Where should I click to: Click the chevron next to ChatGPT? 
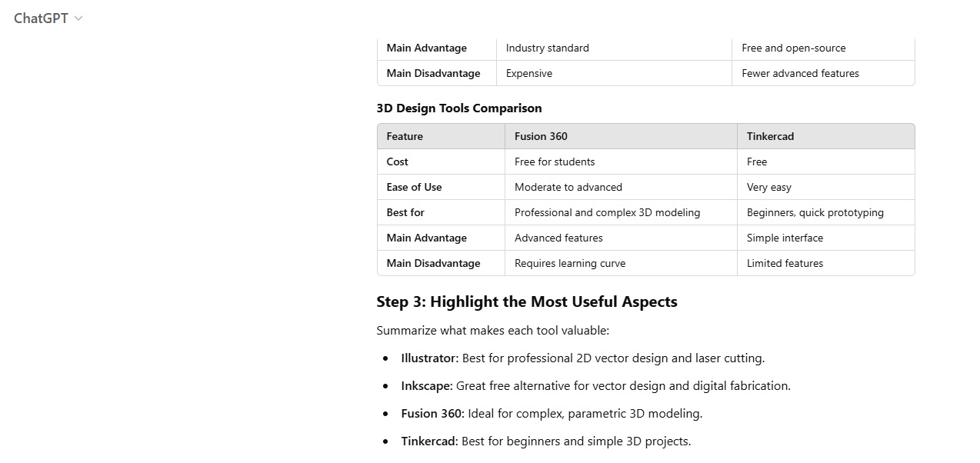coord(78,18)
